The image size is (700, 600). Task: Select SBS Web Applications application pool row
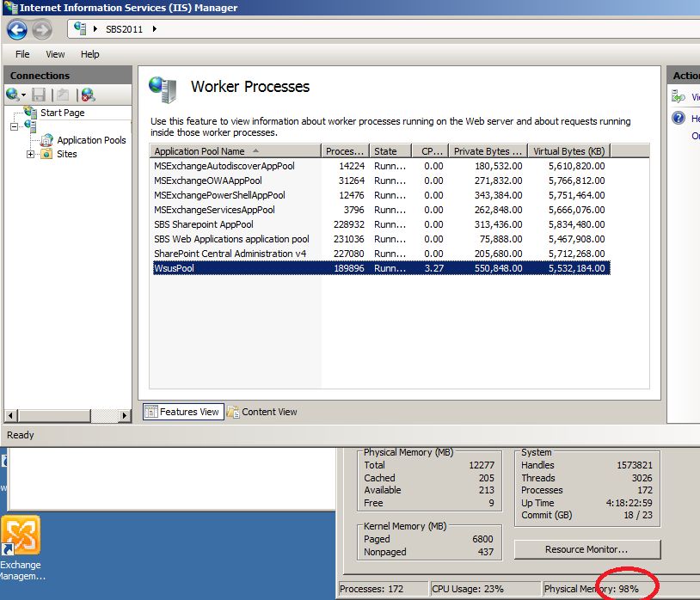pos(382,239)
